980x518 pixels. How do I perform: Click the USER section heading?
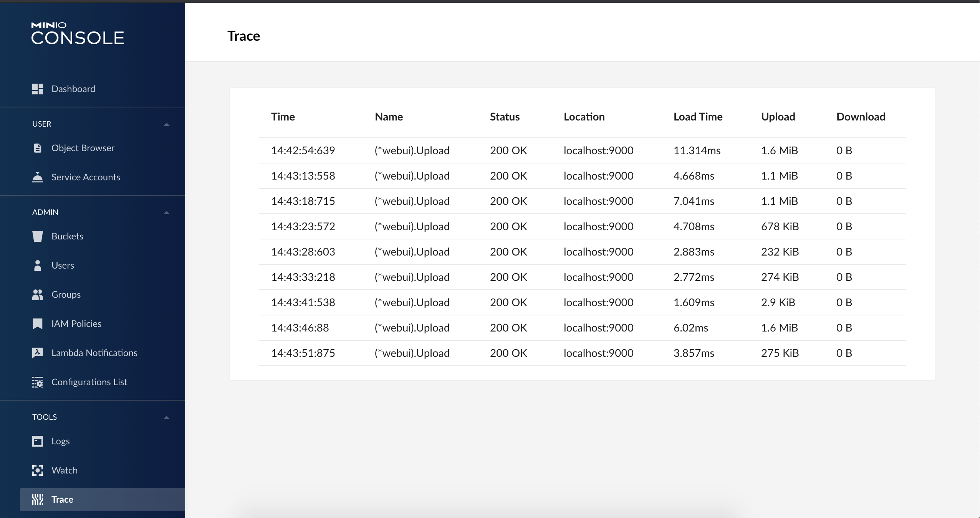(x=41, y=124)
